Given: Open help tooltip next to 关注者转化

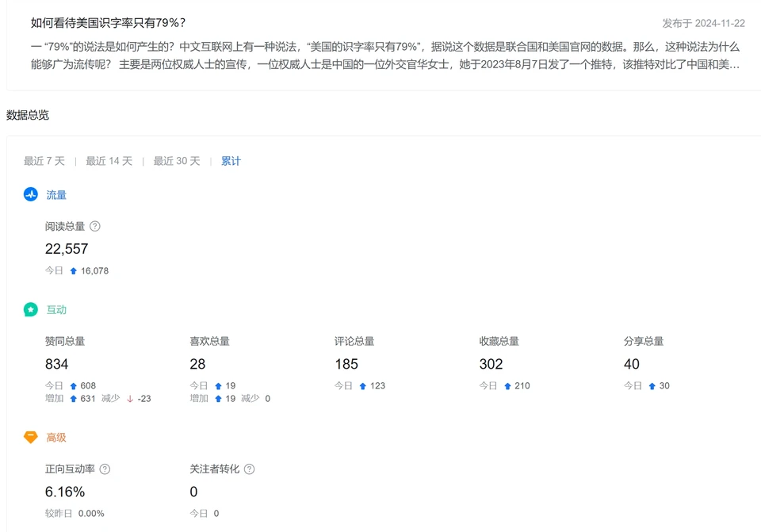Looking at the screenshot, I should click(x=250, y=469).
